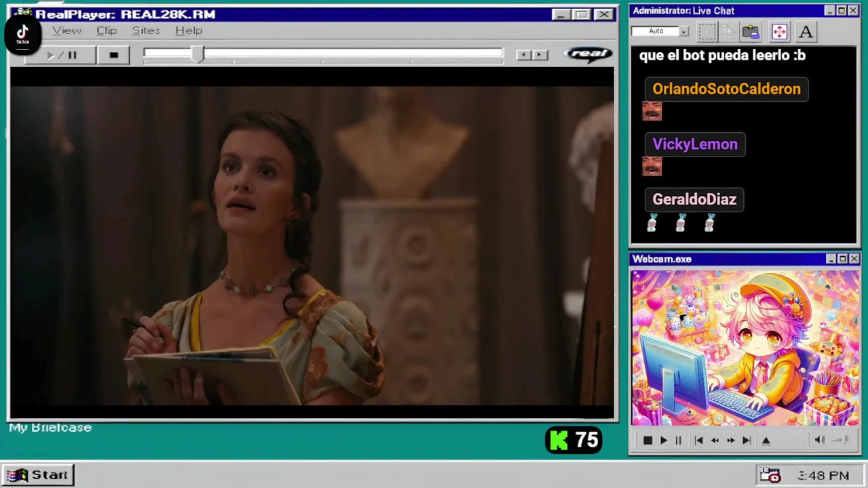Screen dimensions: 868x488
Task: Click the Webcam volume slider
Action: (841, 441)
